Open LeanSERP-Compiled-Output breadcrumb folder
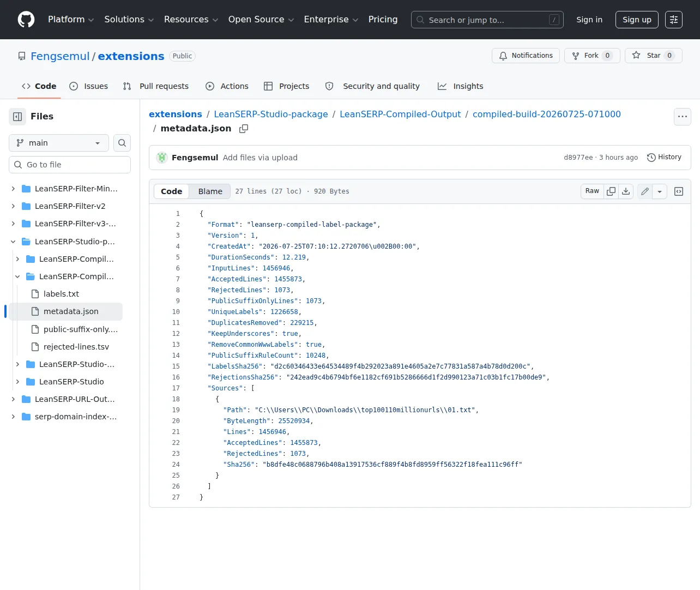Screen dimensions: 700x590 [x=400, y=114]
